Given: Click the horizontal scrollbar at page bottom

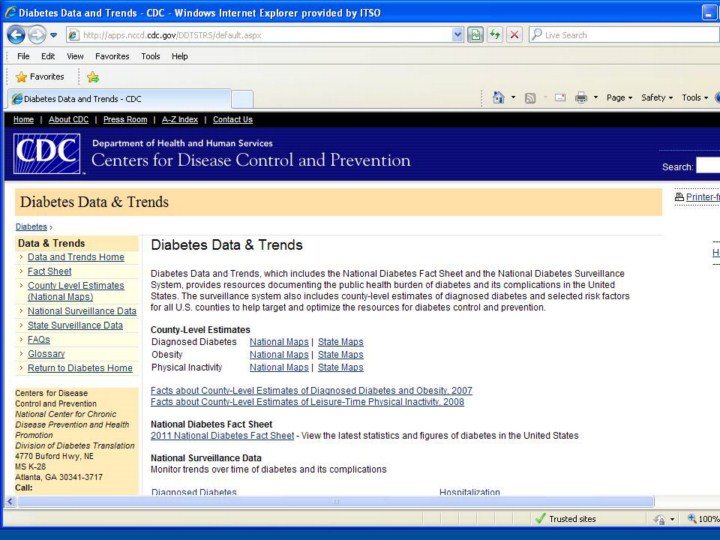Looking at the screenshot, I should click(335, 502).
